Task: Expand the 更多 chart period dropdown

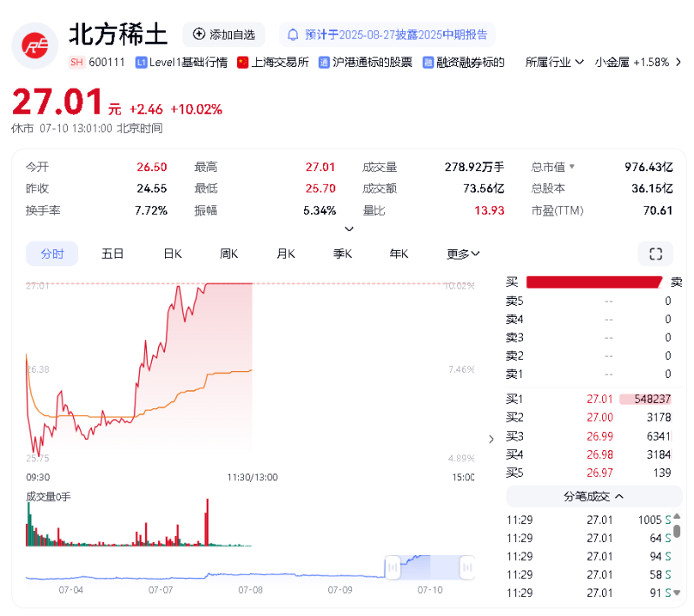Action: [x=463, y=254]
